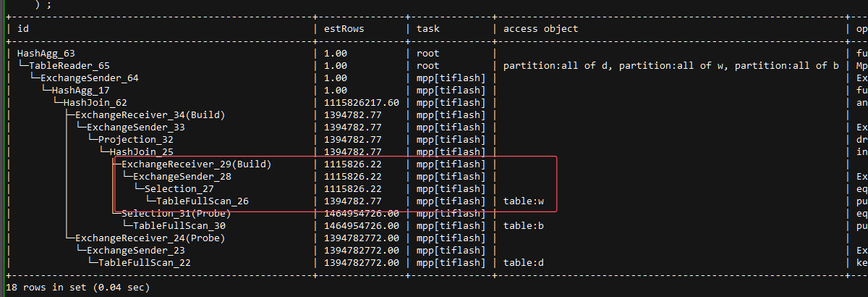Click the access object column header
This screenshot has width=868, height=297.
click(x=541, y=29)
